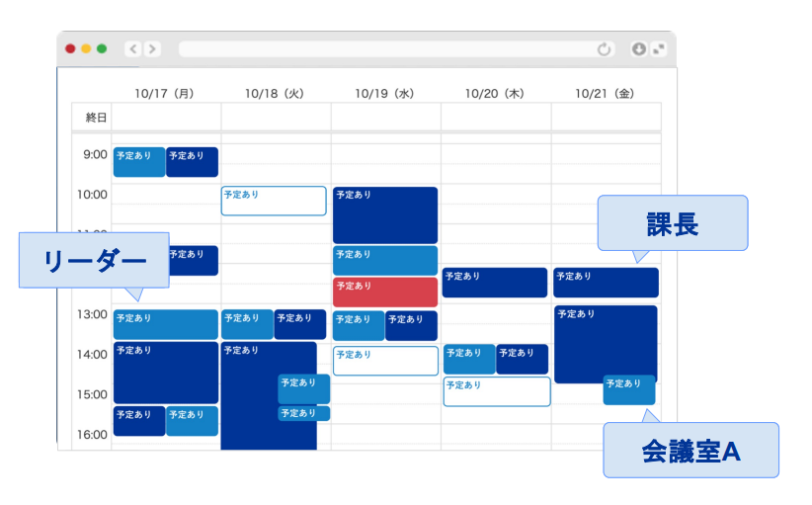Click the browser back arrow button
Viewport: 812px width, 505px height.
(132, 48)
